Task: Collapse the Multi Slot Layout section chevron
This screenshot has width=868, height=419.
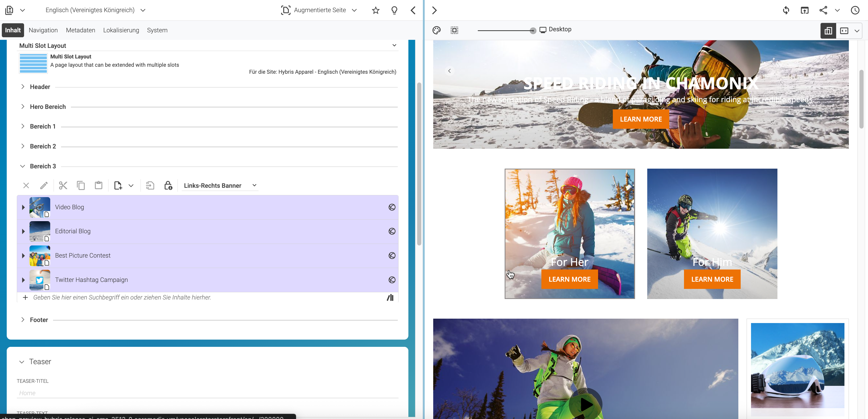Action: (x=394, y=45)
